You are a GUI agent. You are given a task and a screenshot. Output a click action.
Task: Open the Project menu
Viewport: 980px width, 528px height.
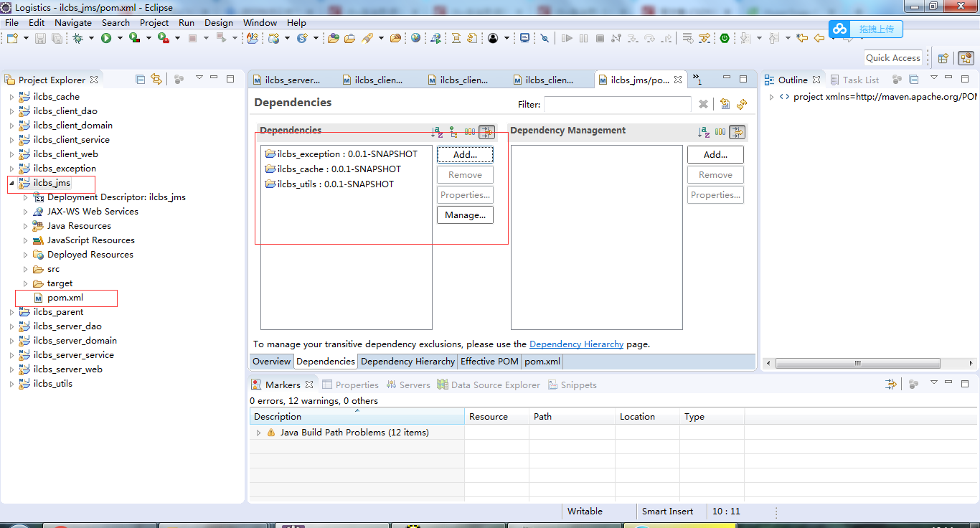tap(154, 22)
